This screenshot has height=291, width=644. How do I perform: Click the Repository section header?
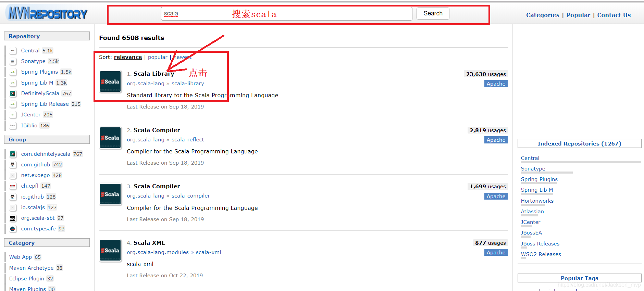point(47,36)
